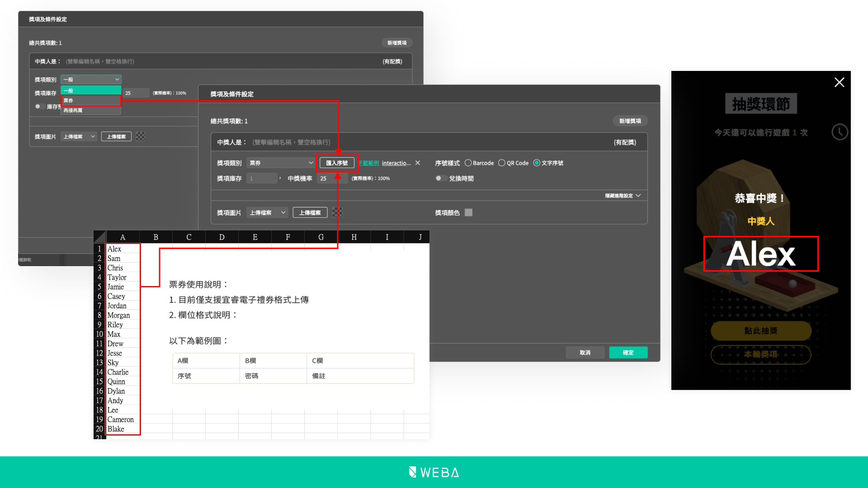Choose 再接再厲 in the category list

tap(90, 110)
